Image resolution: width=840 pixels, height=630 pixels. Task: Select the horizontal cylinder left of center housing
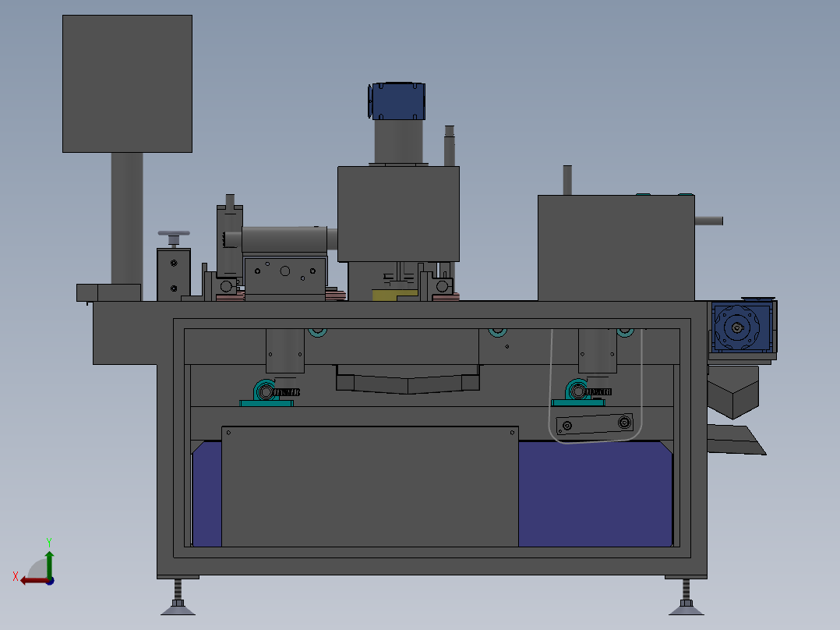[284, 239]
